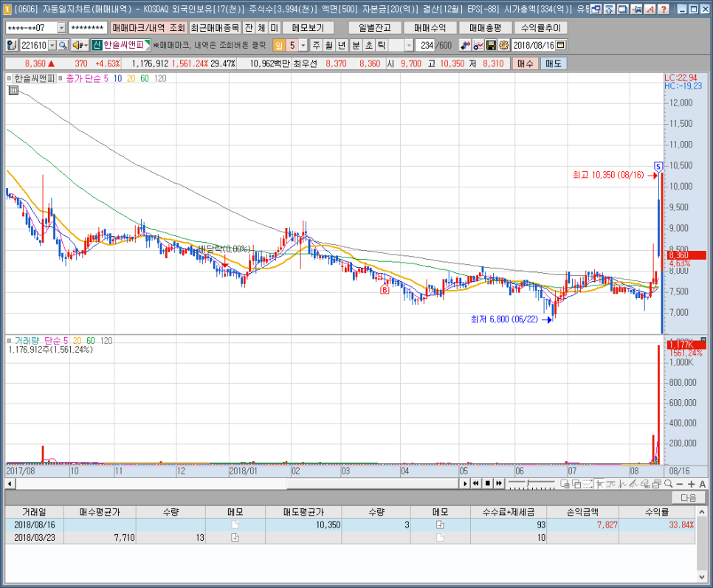Screen dimensions: 713x588
Task: Click the dotted chart range icon
Action: click(x=588, y=484)
